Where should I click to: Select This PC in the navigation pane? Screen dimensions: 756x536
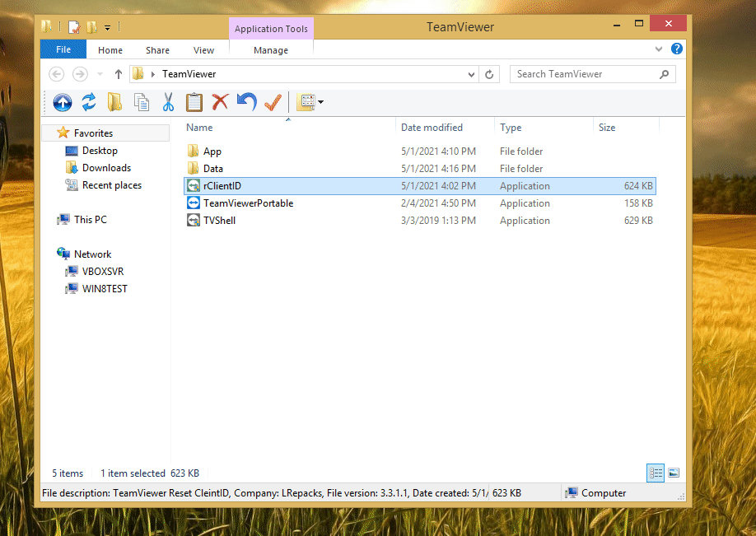[90, 219]
